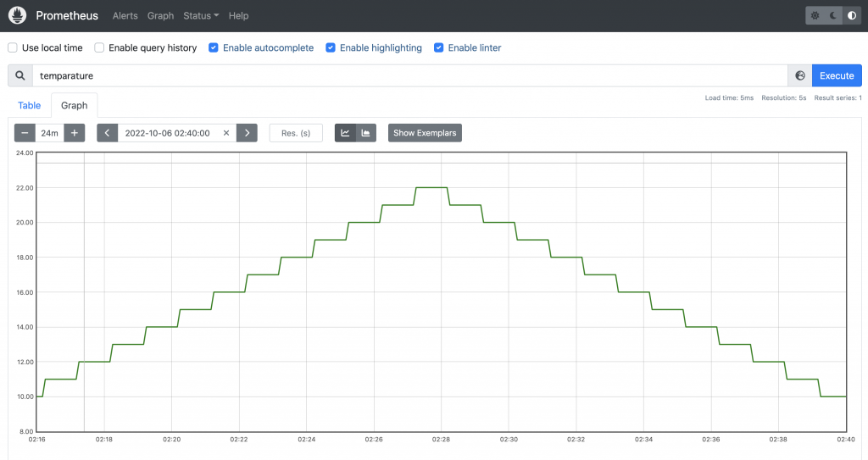Screen dimensions: 868x460
Task: Increase time range with plus button
Action: 75,133
